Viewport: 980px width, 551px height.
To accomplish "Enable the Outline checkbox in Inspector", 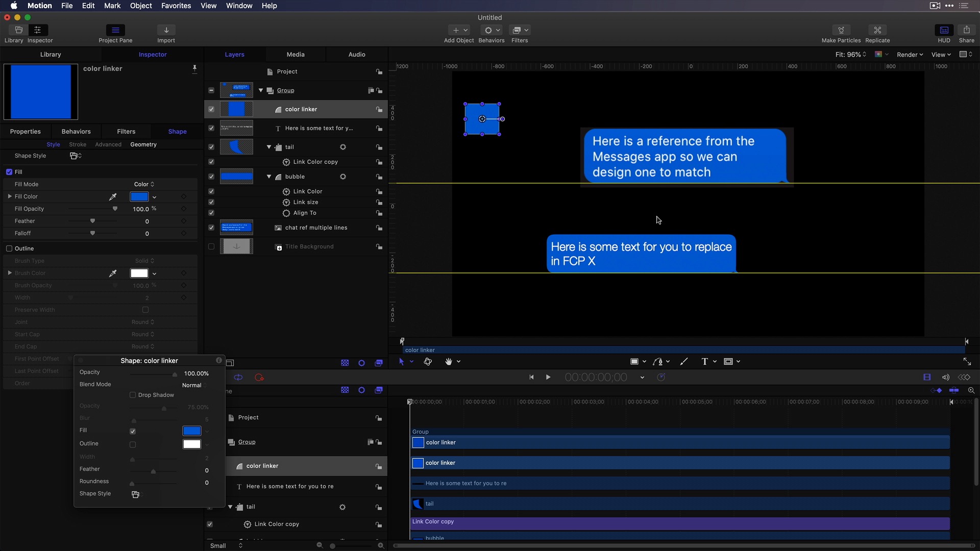I will pyautogui.click(x=9, y=248).
